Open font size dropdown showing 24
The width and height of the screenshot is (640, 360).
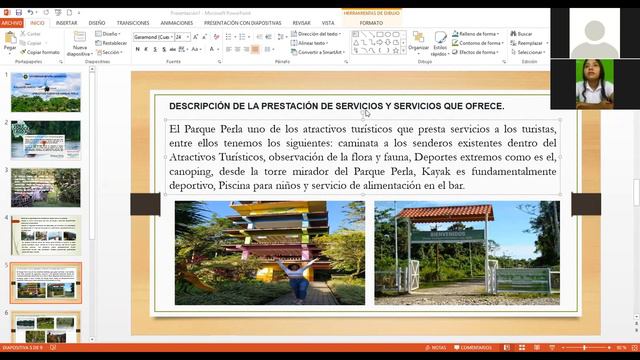click(x=182, y=37)
